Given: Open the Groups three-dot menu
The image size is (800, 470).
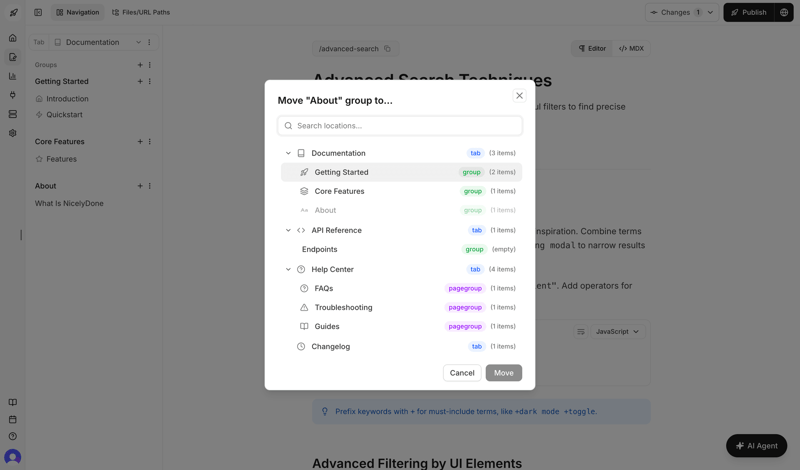Looking at the screenshot, I should coord(149,65).
